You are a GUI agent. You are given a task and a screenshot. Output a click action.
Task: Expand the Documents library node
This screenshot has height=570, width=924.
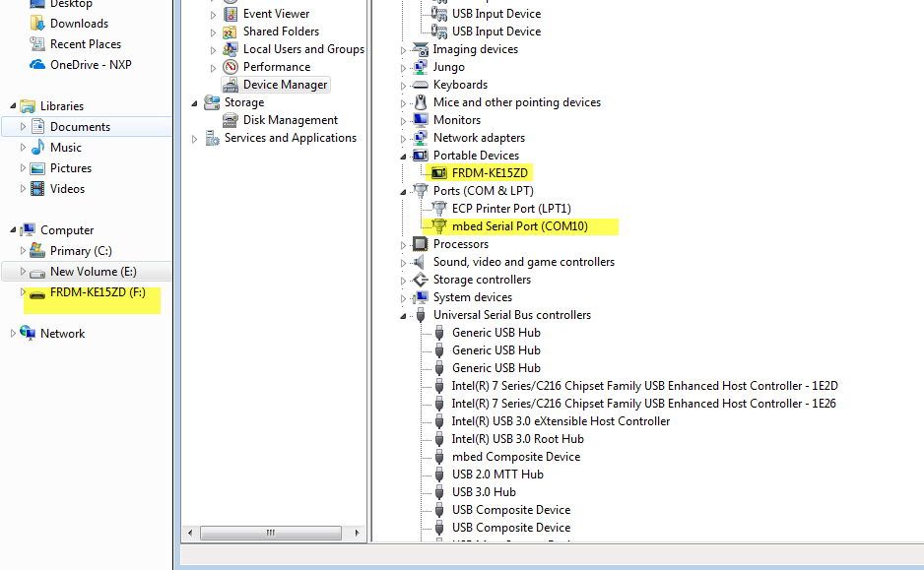[x=23, y=127]
